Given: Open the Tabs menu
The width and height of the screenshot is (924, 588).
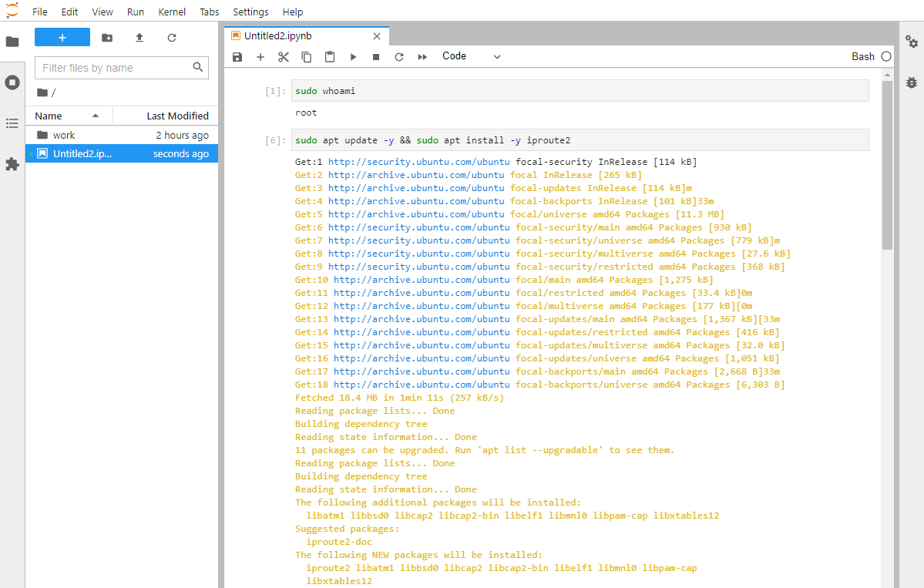Looking at the screenshot, I should [209, 12].
